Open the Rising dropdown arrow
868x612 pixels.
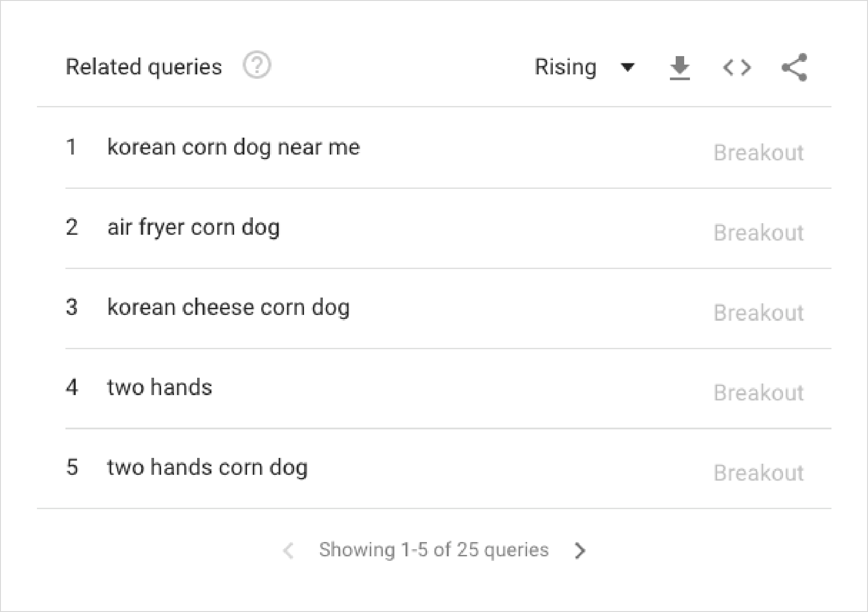(628, 68)
